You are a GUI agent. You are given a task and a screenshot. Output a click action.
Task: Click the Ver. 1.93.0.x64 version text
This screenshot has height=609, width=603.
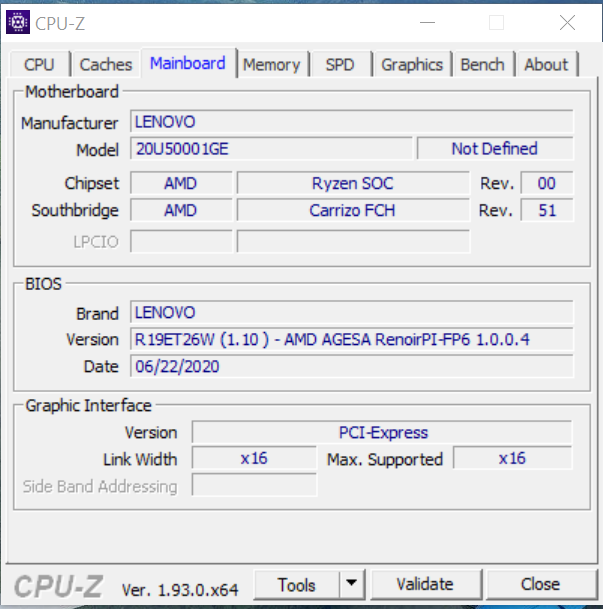[180, 590]
